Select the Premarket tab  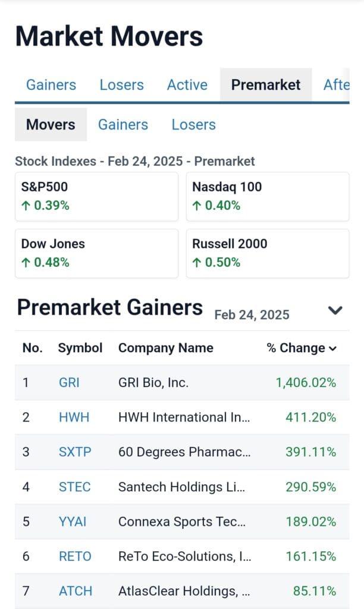click(x=266, y=85)
